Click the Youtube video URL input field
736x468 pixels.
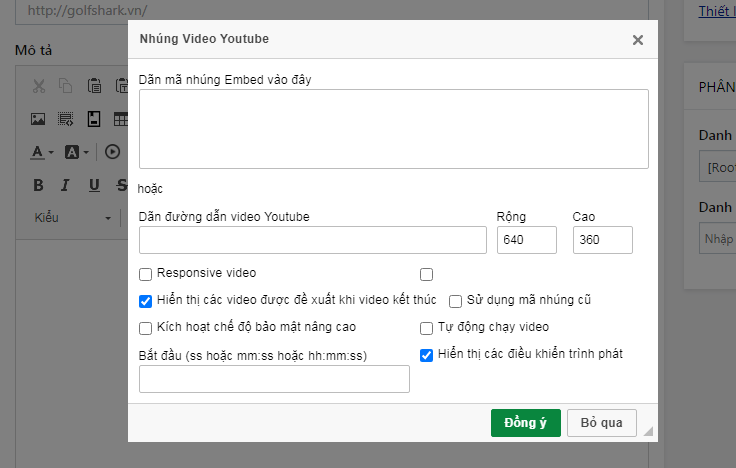pyautogui.click(x=312, y=240)
